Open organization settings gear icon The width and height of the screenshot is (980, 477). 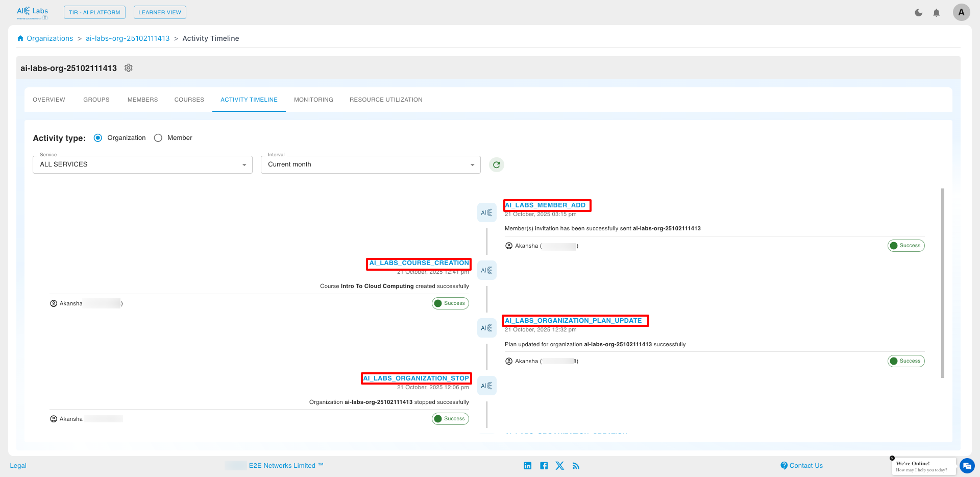click(129, 68)
